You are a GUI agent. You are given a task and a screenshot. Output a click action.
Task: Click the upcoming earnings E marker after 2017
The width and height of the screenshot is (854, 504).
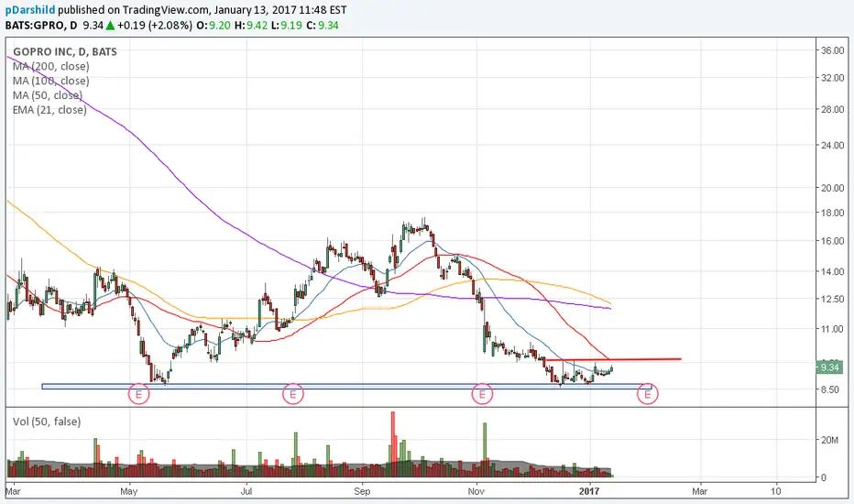click(x=648, y=394)
